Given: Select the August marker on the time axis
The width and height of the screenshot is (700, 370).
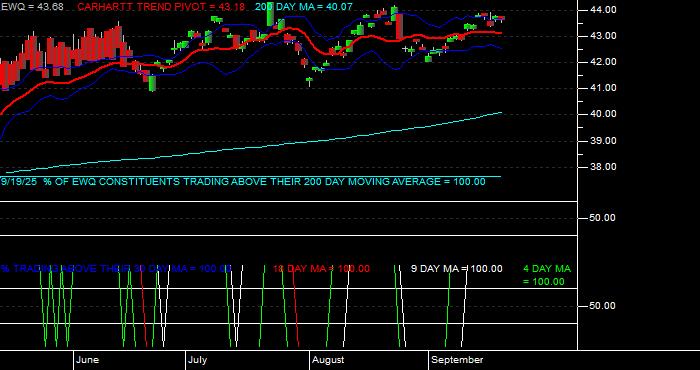Looking at the screenshot, I should coord(328,360).
